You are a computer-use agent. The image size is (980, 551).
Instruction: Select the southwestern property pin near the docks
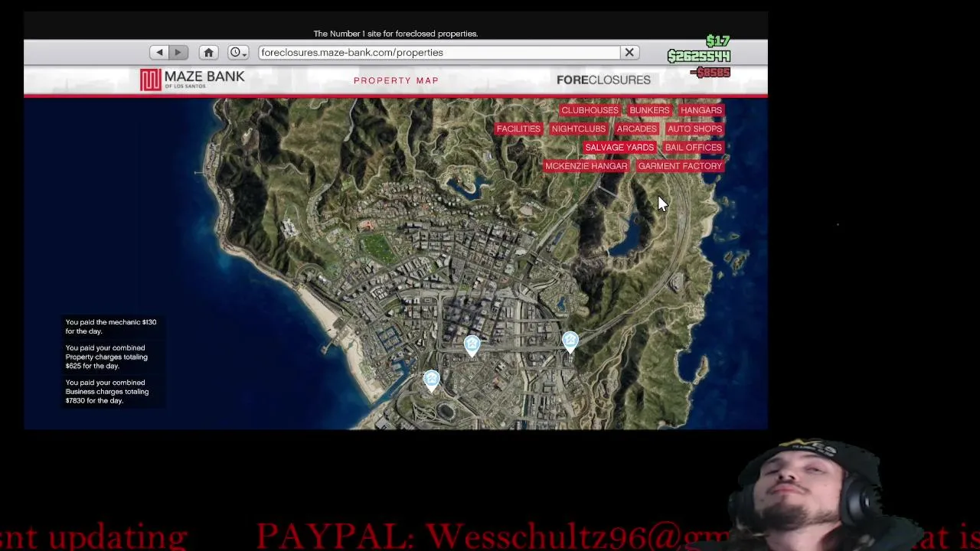pos(432,380)
